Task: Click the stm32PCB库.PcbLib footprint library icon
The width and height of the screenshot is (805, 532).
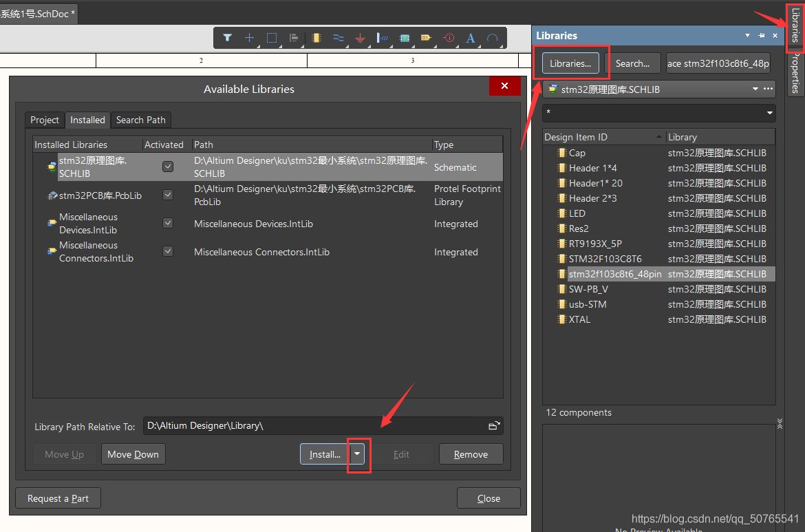Action: point(52,195)
